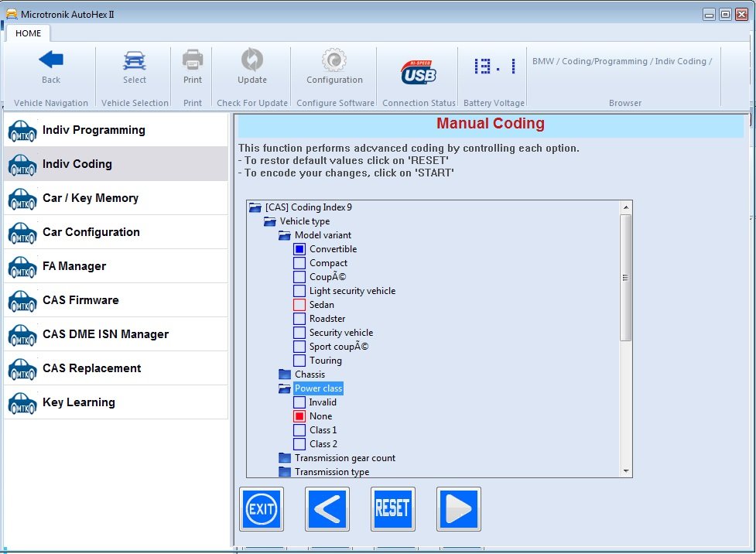Open the Configuration gear icon

pos(334,60)
